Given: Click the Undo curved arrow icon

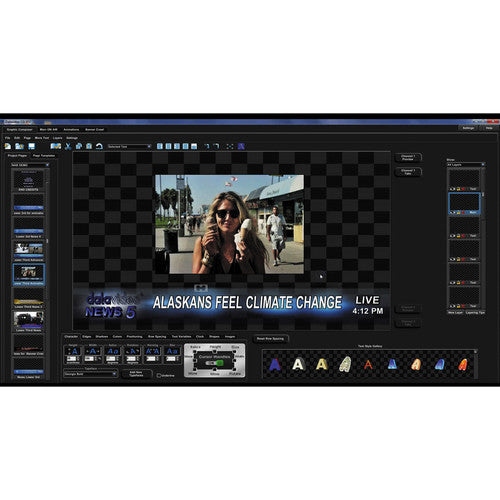Looking at the screenshot, I should (x=99, y=146).
